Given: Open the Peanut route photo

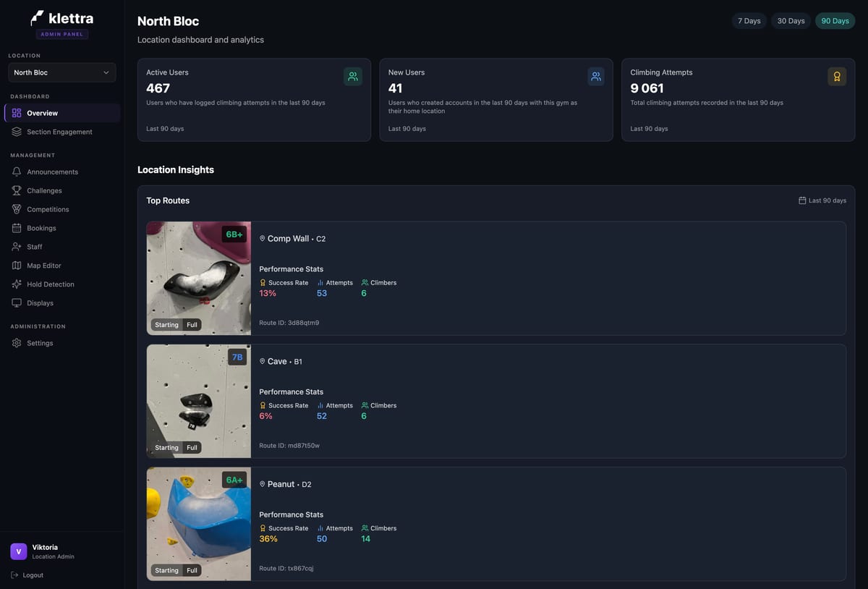Looking at the screenshot, I should coord(199,524).
